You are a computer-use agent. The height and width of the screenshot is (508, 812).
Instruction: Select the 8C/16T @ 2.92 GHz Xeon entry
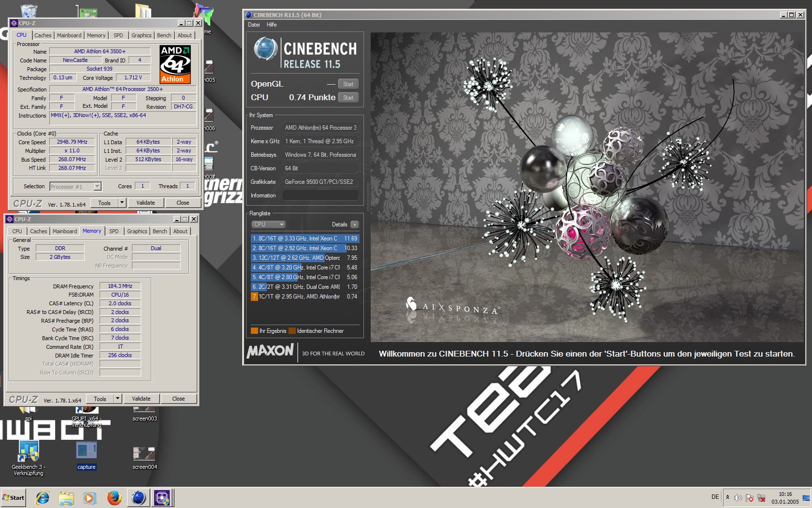tap(304, 248)
